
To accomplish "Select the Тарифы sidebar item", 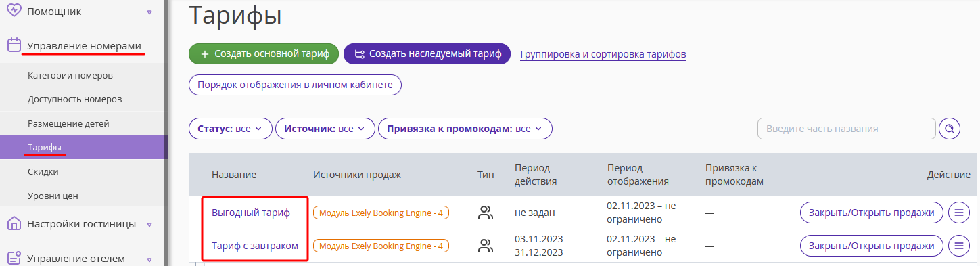I will pos(83,147).
